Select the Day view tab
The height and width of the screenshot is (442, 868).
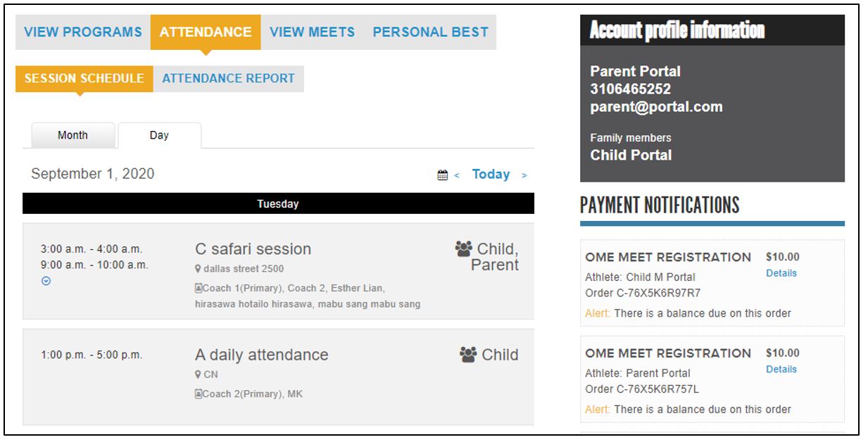coord(159,135)
